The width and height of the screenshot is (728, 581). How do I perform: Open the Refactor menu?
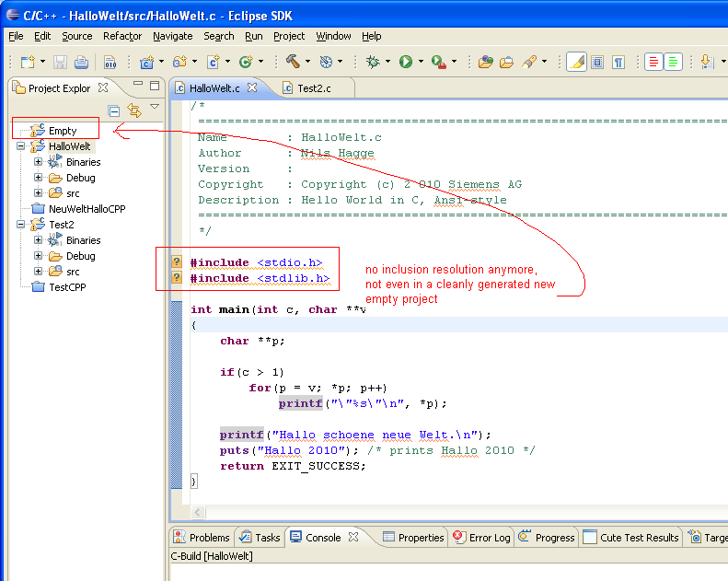point(122,36)
